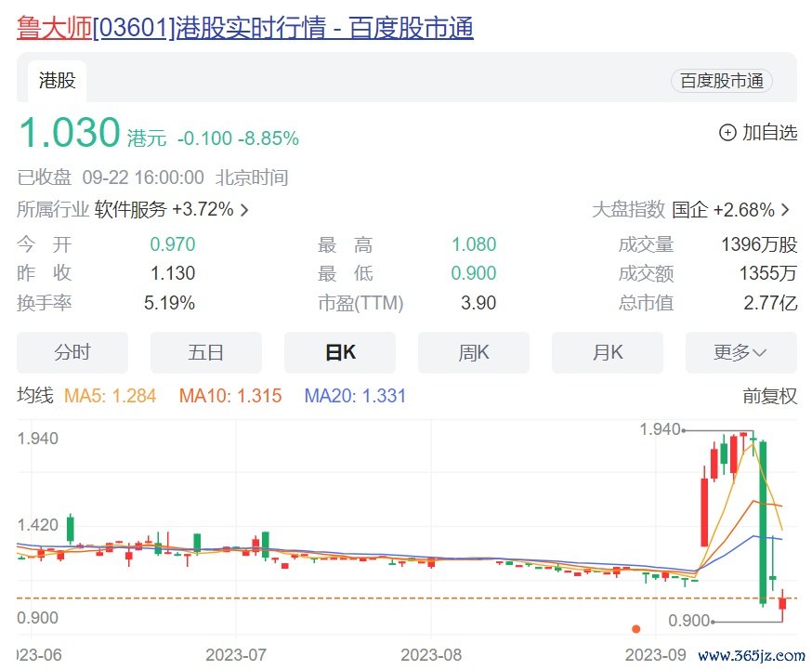Switch chart to 分时 view

click(x=72, y=352)
